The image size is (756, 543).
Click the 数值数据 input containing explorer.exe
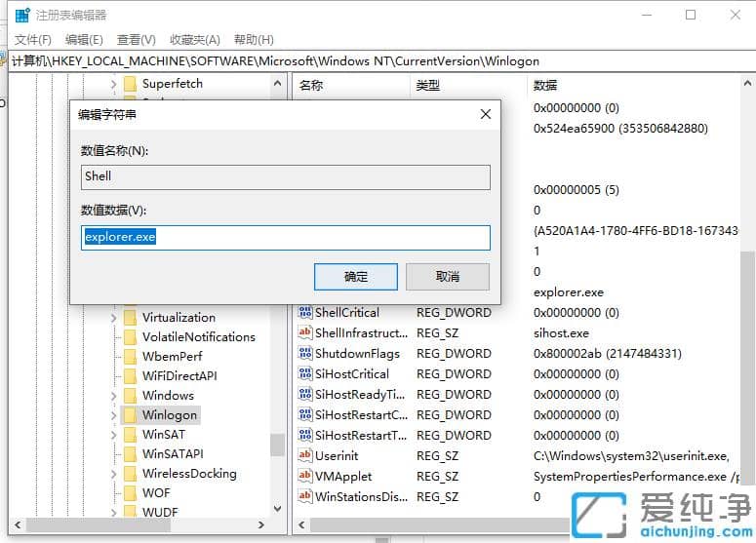[286, 238]
